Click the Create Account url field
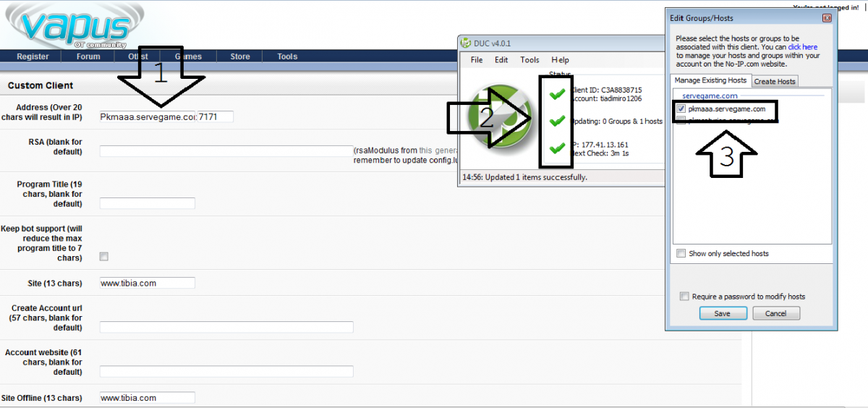This screenshot has height=408, width=868. [226, 327]
